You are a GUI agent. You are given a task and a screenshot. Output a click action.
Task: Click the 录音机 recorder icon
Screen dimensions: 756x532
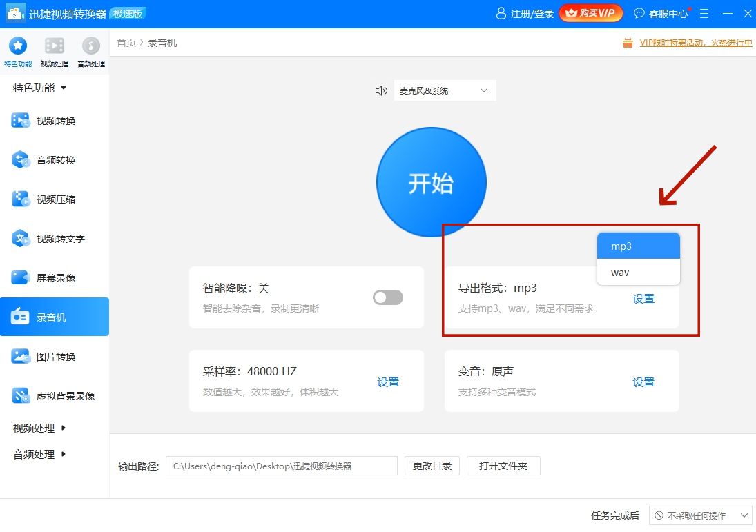pyautogui.click(x=20, y=317)
